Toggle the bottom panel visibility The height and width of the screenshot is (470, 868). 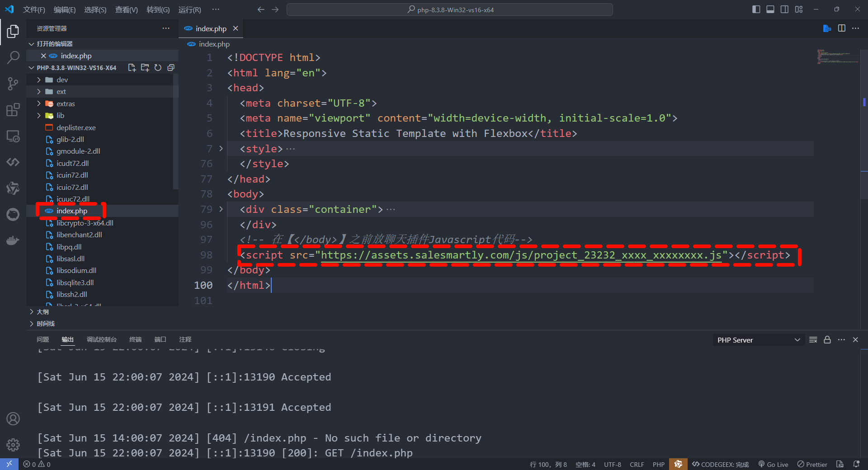(770, 9)
